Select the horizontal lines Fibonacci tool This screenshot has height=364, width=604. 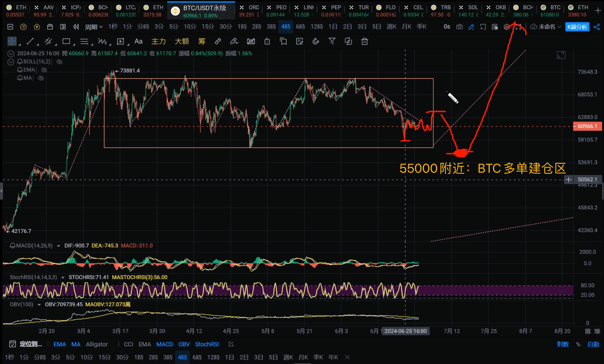[84, 41]
